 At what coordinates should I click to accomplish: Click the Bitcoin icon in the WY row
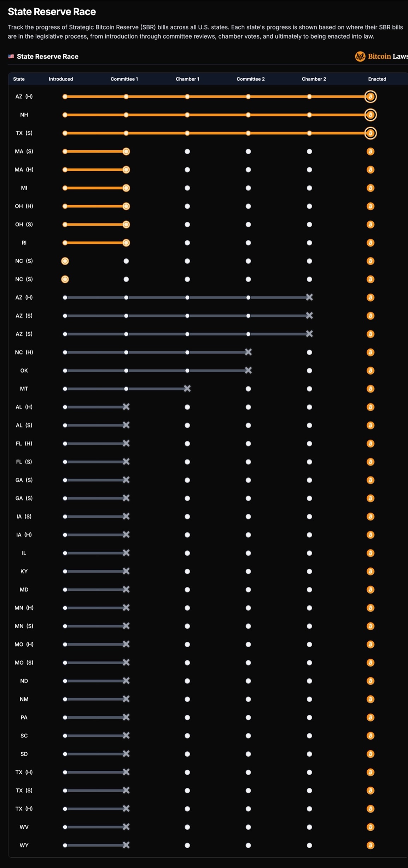[370, 845]
